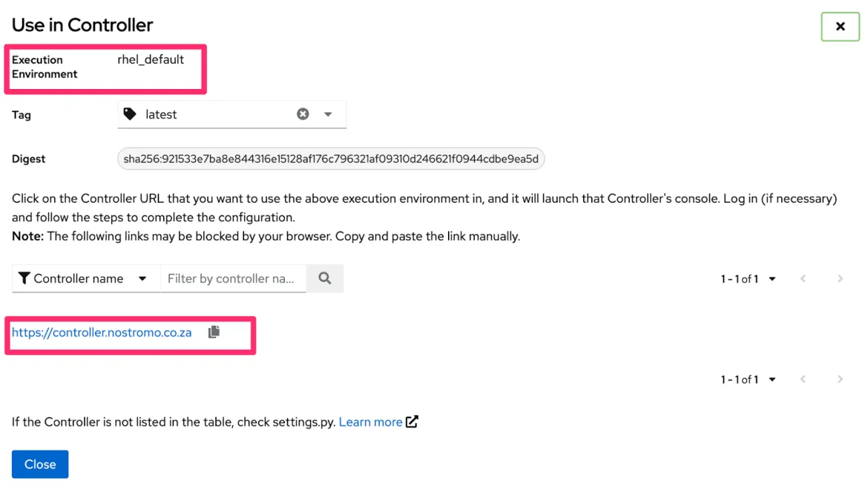
Task: Go to next page using top pagination arrow
Action: 840,279
